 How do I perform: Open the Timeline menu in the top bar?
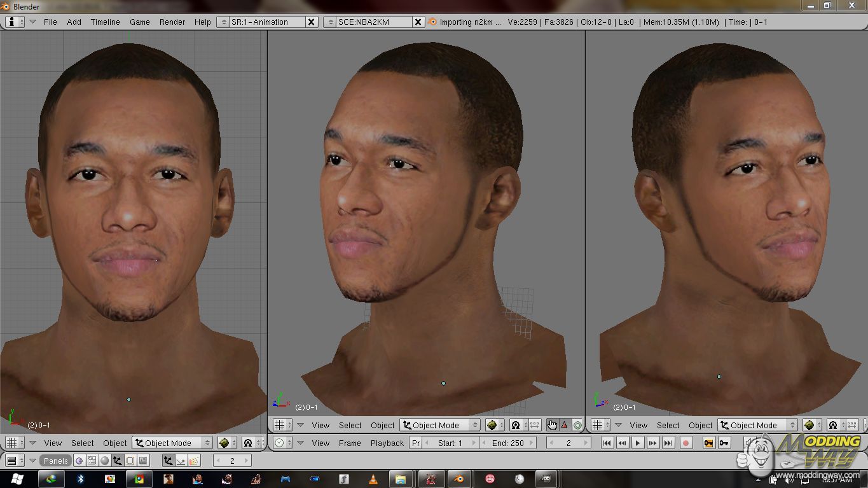tap(105, 22)
